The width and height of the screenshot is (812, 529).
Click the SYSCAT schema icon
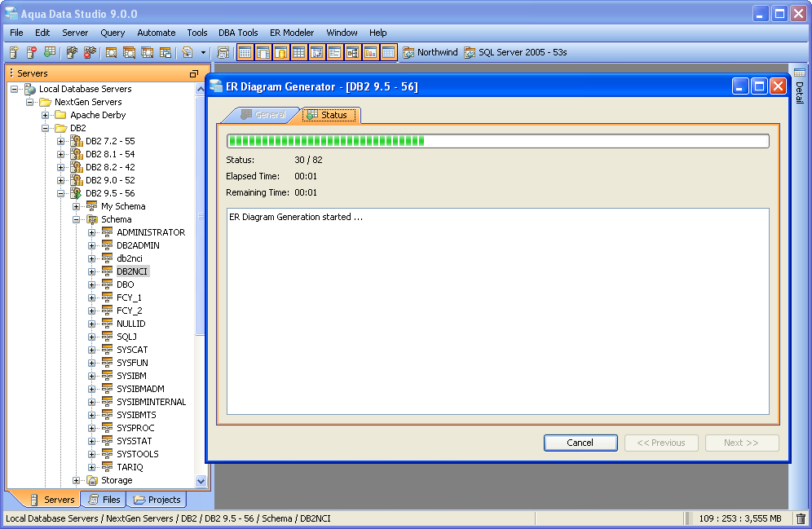(107, 350)
